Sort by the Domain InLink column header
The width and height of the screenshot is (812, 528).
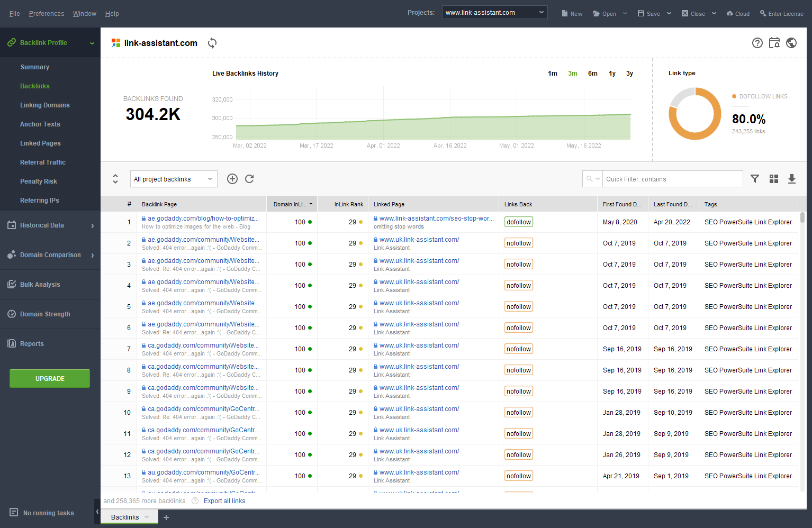293,204
